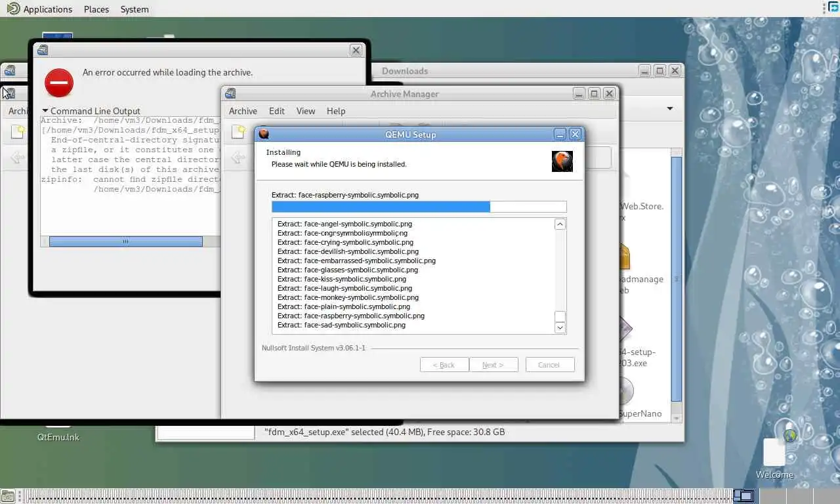Open the Archive menu in the titled Archive Manager
840x504 pixels.
coord(243,111)
